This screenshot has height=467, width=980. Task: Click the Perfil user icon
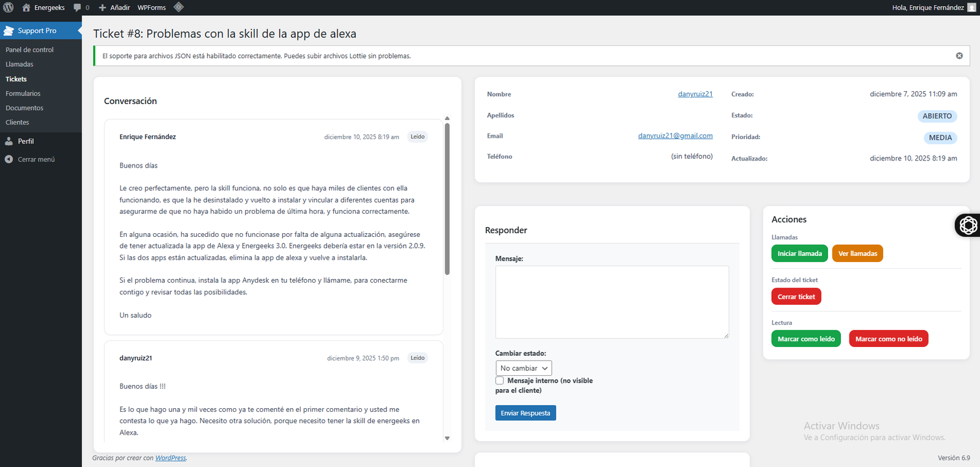[x=9, y=141]
